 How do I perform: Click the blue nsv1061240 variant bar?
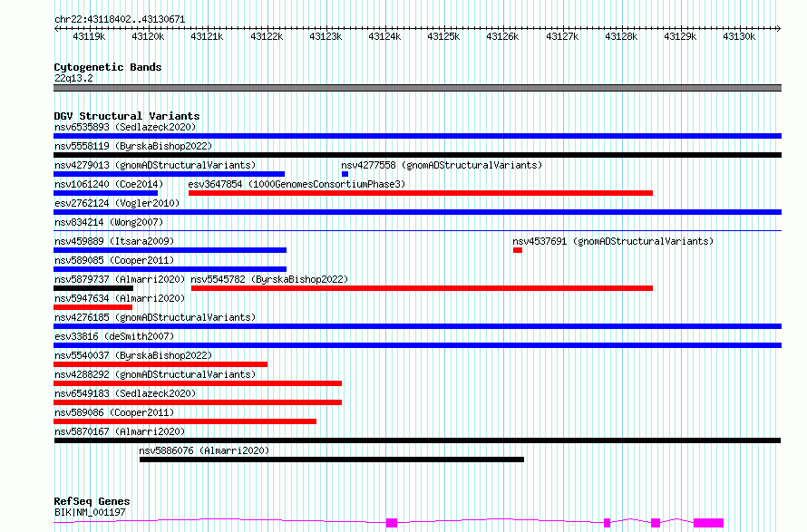[x=105, y=193]
